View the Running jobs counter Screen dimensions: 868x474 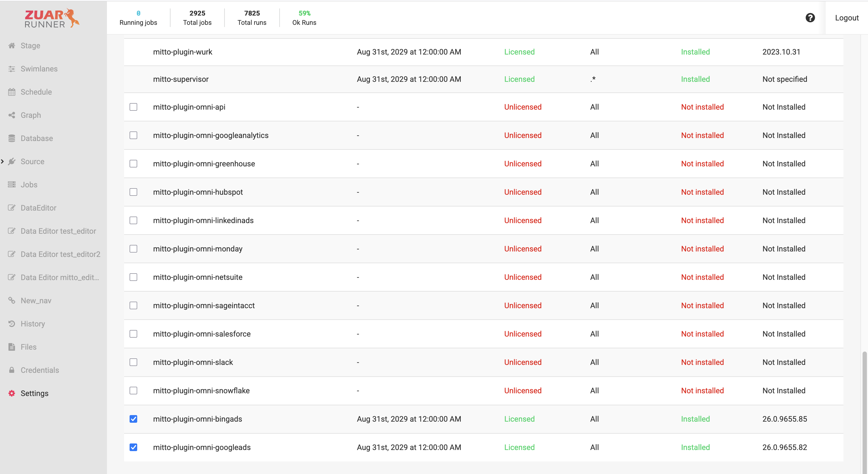138,17
